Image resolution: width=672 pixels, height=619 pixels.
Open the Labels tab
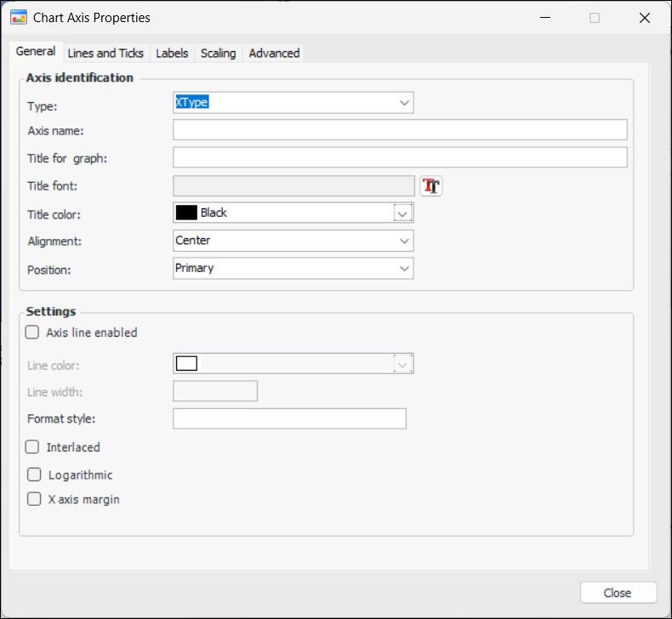[x=172, y=53]
